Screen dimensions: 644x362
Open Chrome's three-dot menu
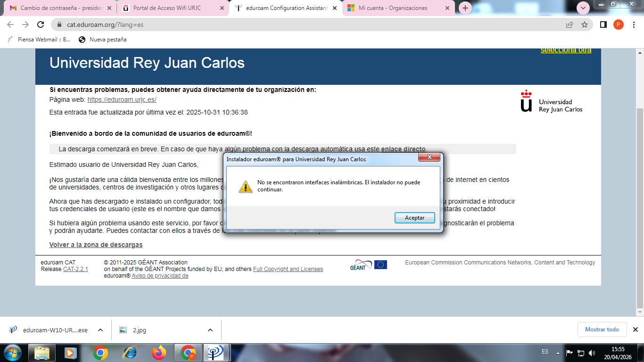tap(633, 25)
